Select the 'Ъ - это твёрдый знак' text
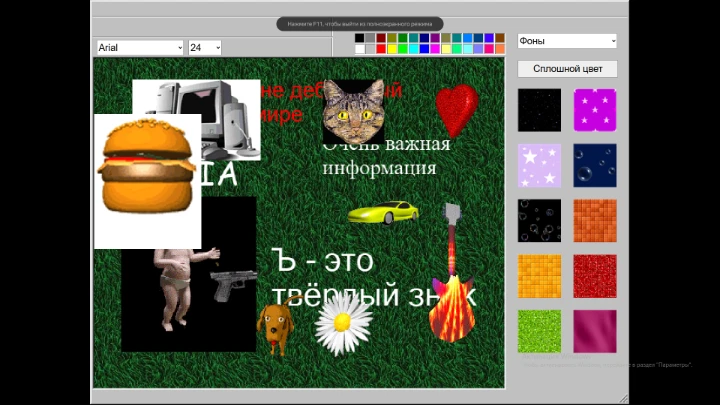The height and width of the screenshot is (405, 720). [x=374, y=278]
